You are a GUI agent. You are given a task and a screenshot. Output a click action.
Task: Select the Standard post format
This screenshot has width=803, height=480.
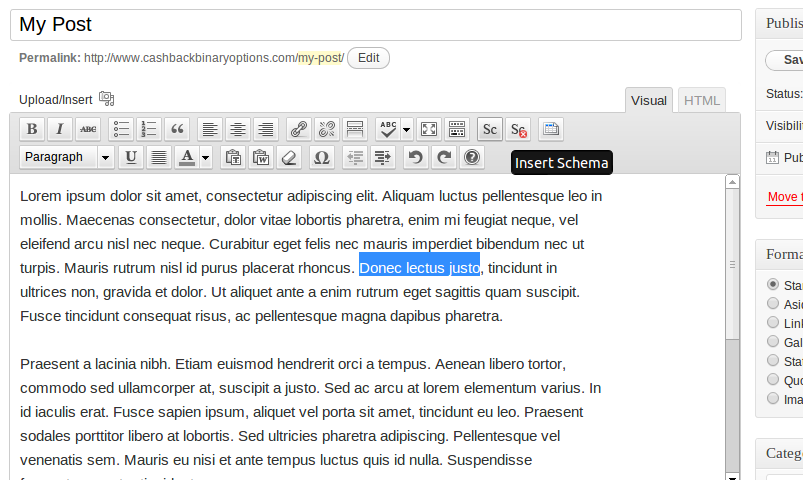[773, 284]
